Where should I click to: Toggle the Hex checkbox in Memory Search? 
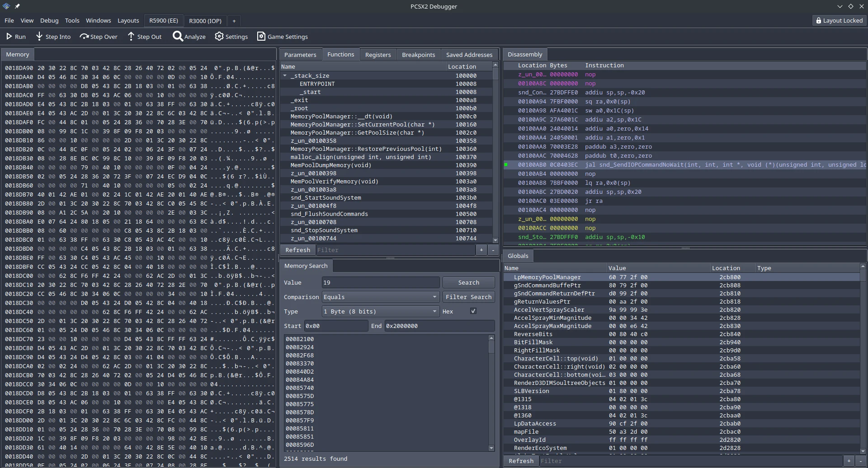tap(473, 311)
